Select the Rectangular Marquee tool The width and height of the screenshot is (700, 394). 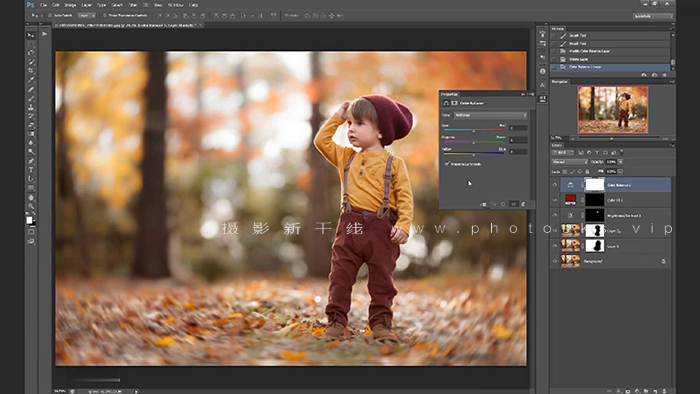tap(31, 44)
